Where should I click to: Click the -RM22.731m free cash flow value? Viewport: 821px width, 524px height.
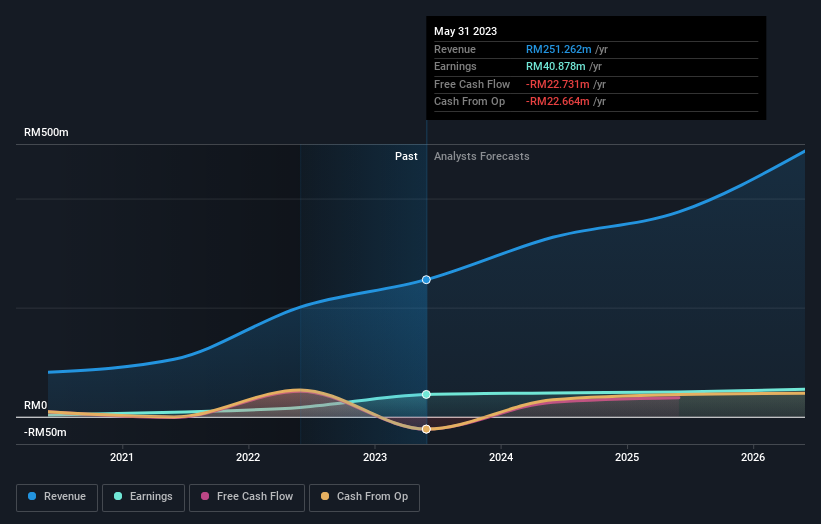click(558, 84)
